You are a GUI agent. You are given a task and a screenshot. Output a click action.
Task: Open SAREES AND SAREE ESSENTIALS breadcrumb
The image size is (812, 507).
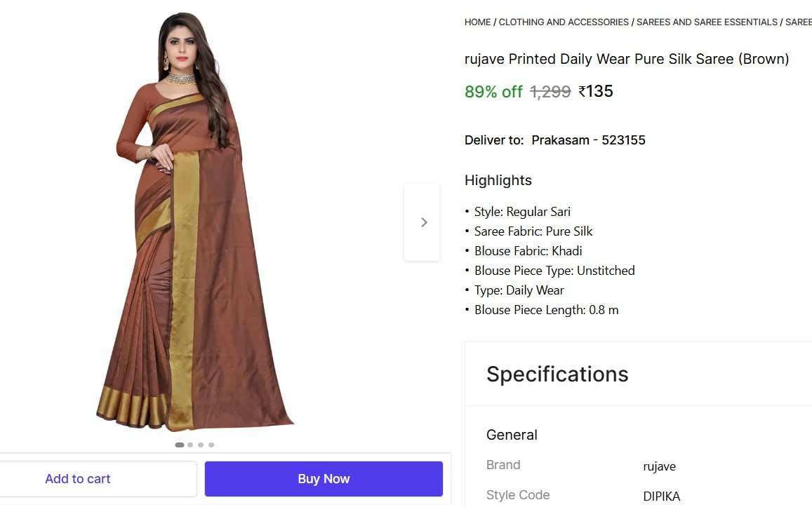(707, 22)
